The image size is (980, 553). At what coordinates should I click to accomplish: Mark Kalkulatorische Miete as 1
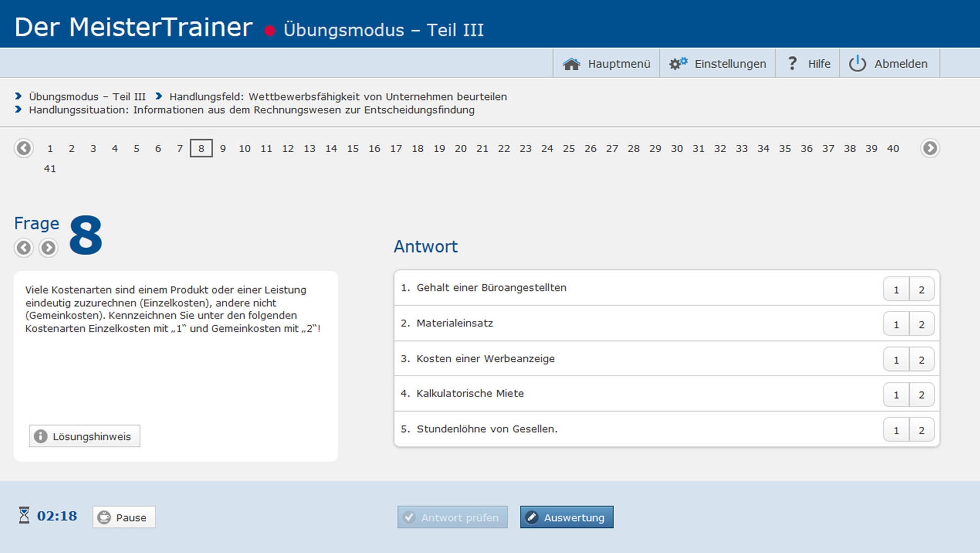click(896, 395)
